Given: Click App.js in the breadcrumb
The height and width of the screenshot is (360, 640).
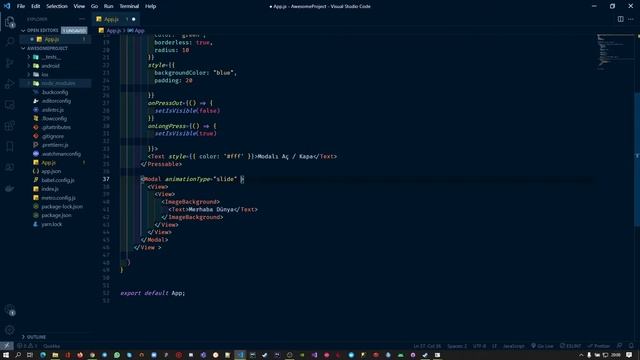Looking at the screenshot, I should 113,31.
